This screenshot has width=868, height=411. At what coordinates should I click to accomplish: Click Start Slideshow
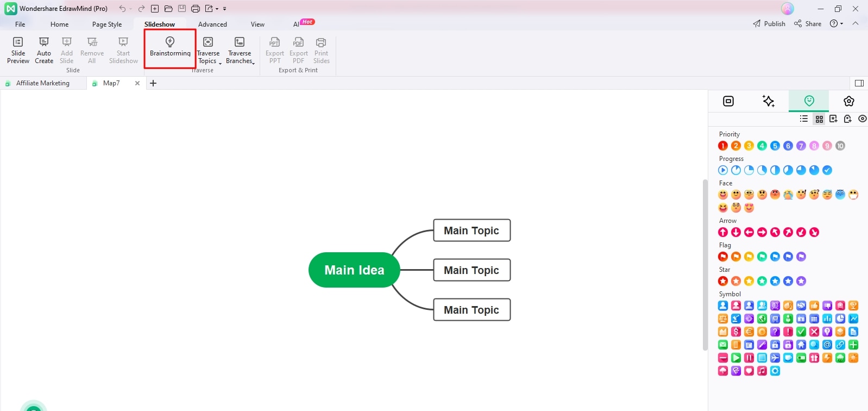click(123, 50)
